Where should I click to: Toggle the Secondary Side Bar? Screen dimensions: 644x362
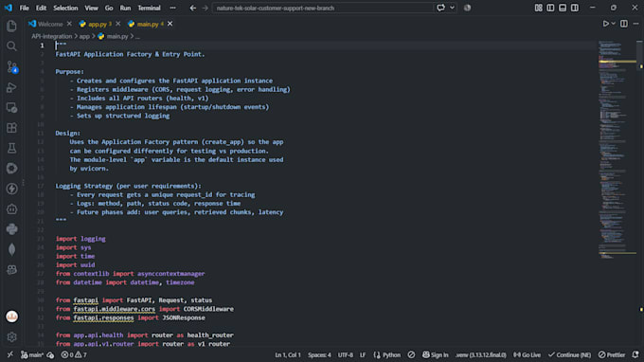point(575,8)
